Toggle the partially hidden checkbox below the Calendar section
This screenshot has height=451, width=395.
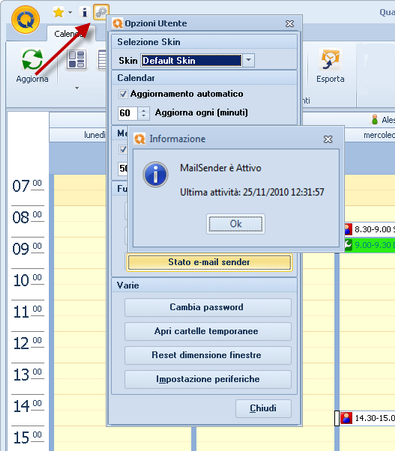tap(123, 149)
